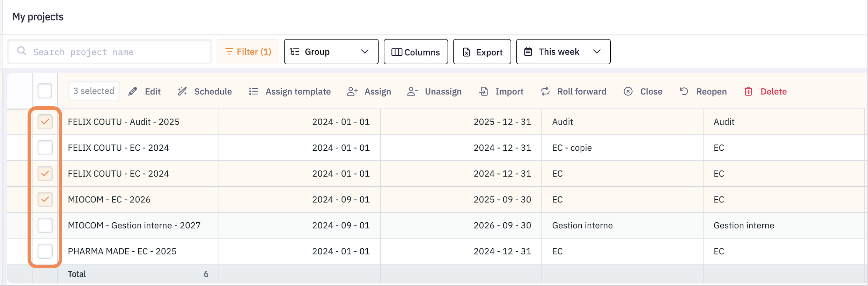Uncheck the MIOCOM - EC - 2026 checkbox

point(45,200)
